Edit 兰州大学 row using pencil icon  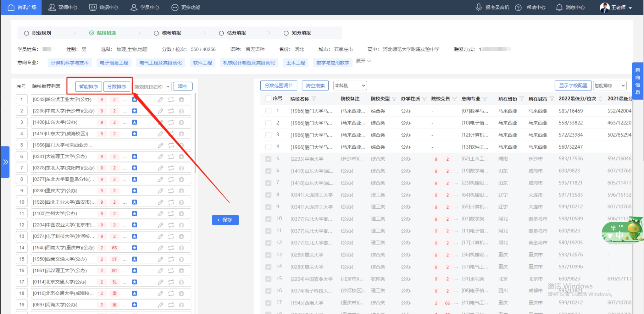(161, 214)
